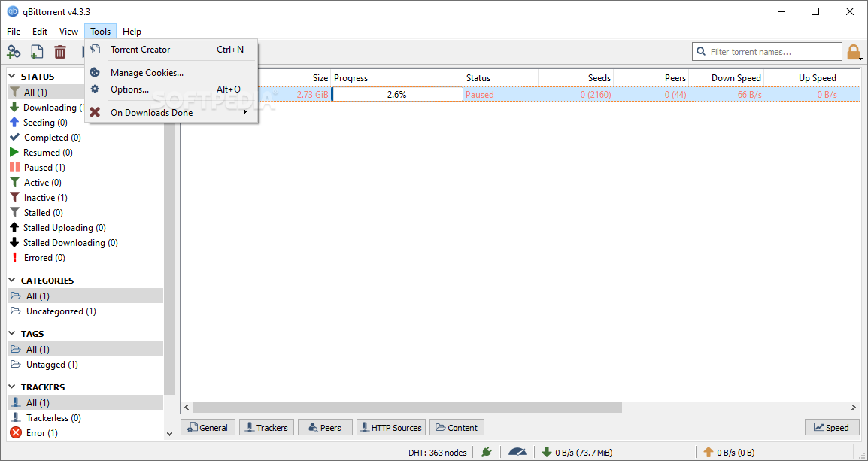Select All (1) under TRACKERS

coord(85,402)
